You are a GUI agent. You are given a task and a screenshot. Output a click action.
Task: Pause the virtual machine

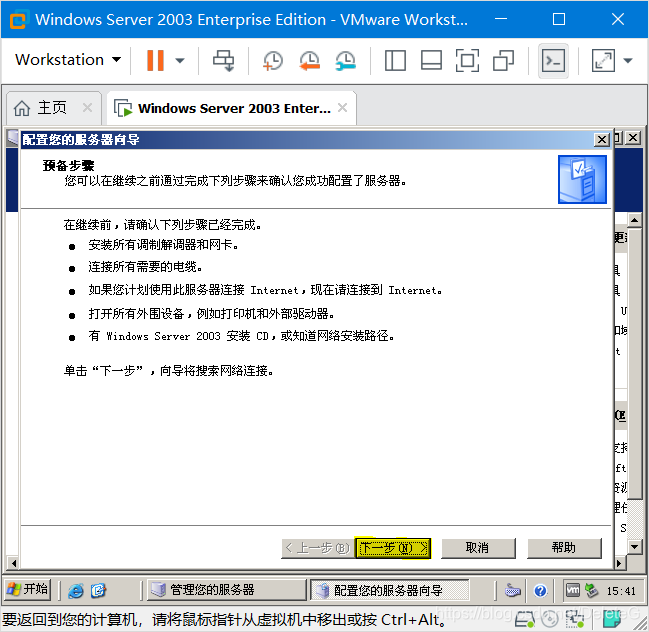[156, 60]
